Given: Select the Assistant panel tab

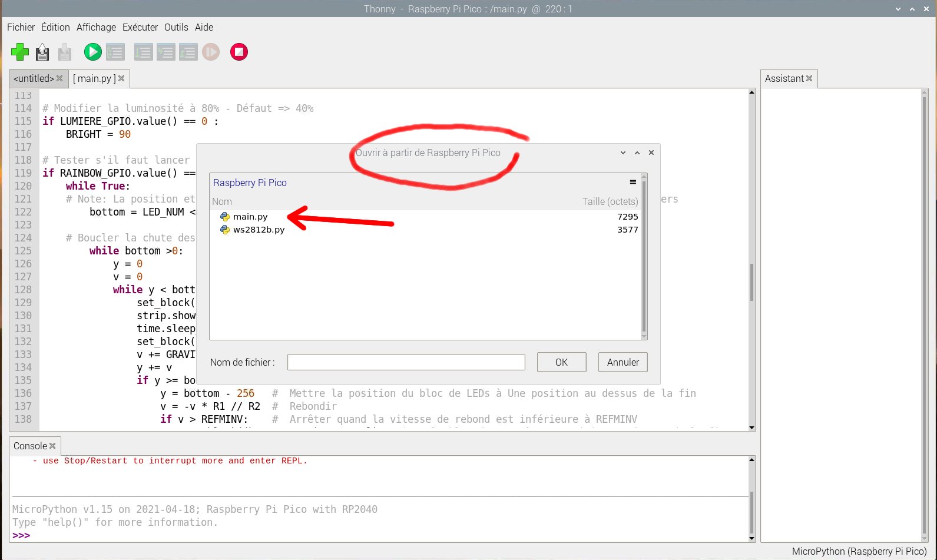Looking at the screenshot, I should (x=784, y=78).
